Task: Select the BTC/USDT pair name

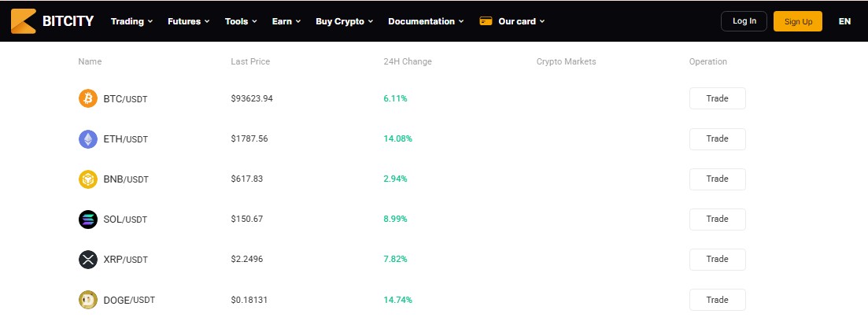Action: [x=126, y=99]
